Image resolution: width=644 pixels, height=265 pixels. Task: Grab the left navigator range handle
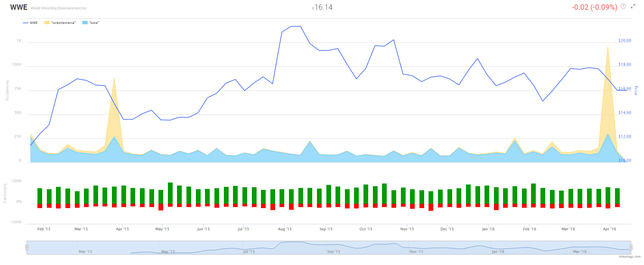click(27, 247)
